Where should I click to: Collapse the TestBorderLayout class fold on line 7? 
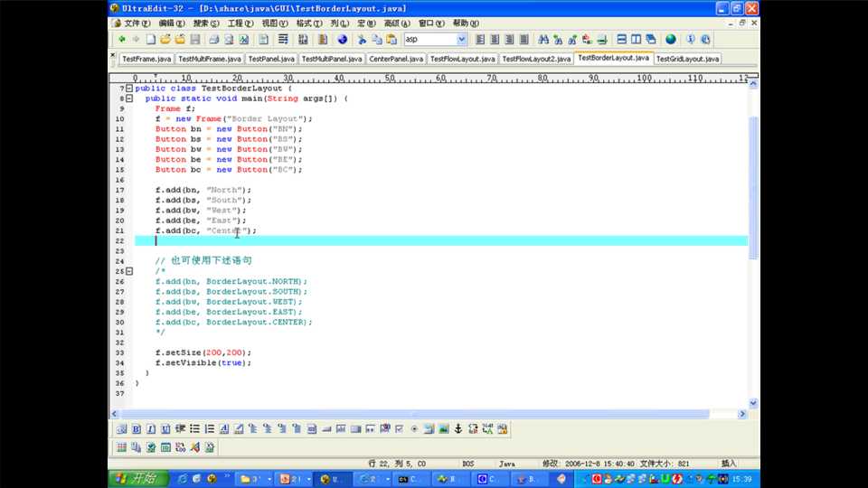(x=129, y=88)
